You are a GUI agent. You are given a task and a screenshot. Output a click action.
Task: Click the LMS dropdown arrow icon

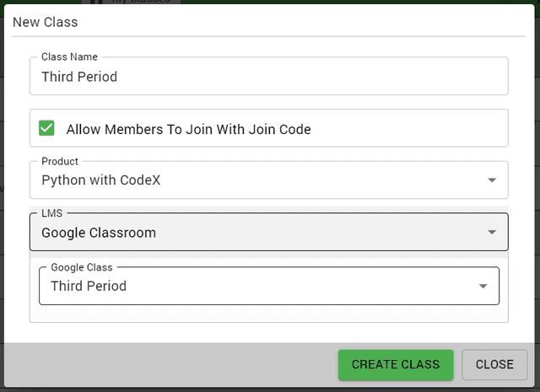point(492,233)
